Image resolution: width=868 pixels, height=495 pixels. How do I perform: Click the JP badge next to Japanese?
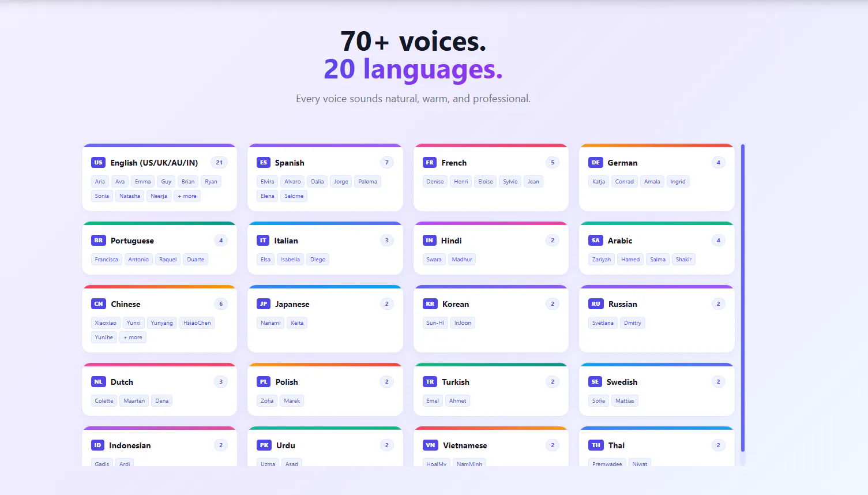264,304
